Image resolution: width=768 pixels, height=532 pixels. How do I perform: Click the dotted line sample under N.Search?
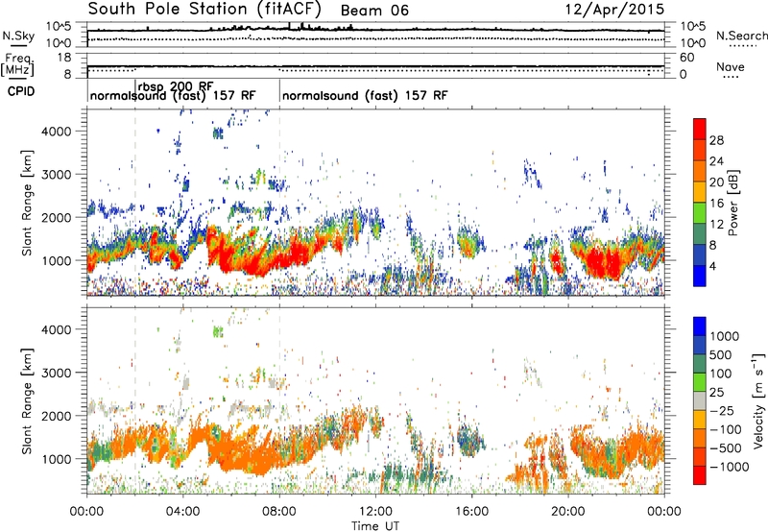point(743,45)
